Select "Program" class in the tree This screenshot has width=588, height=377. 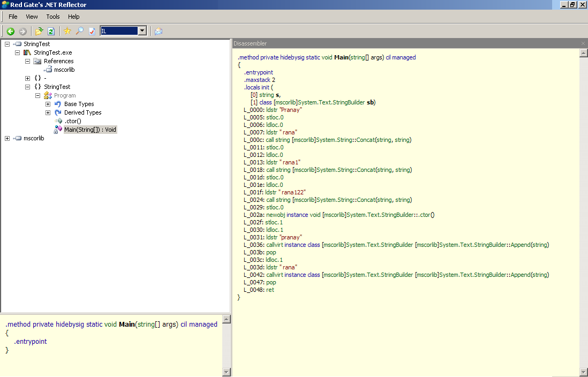65,96
